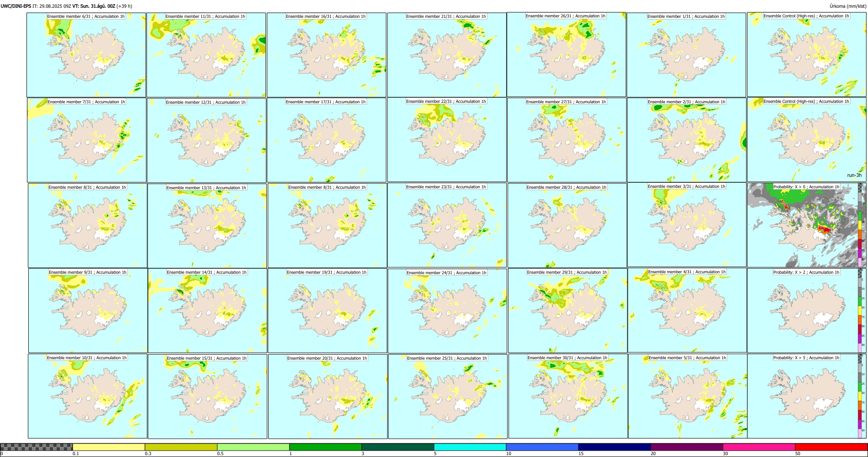This screenshot has height=457, width=868.
Task: Click the 'Úrkoma (mm/klst)' unit label
Action: click(847, 6)
